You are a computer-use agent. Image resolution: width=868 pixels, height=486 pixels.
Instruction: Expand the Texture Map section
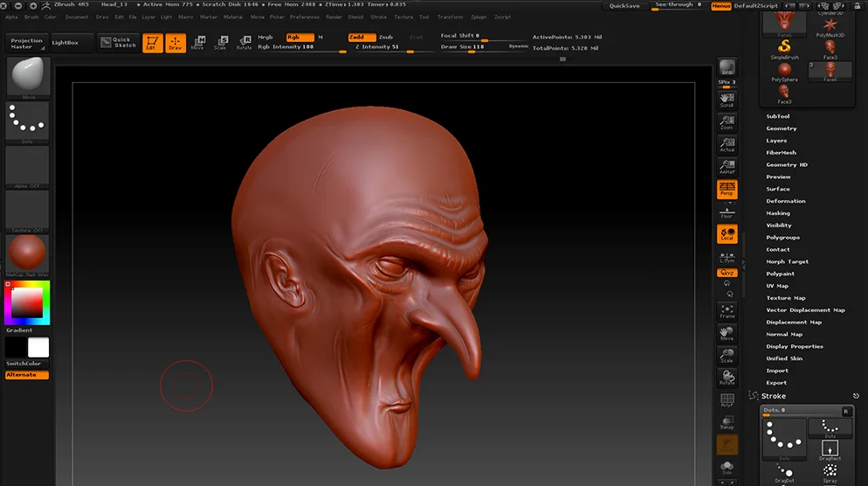[x=786, y=298]
